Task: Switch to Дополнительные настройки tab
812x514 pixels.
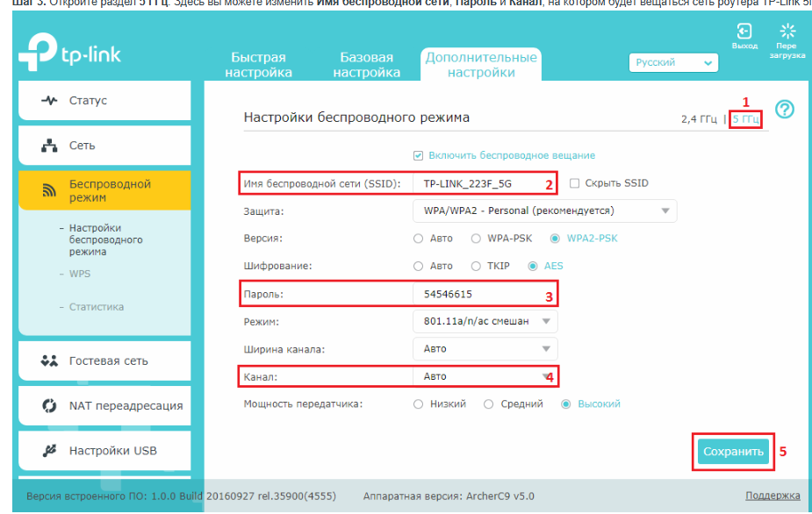Action: 481,65
